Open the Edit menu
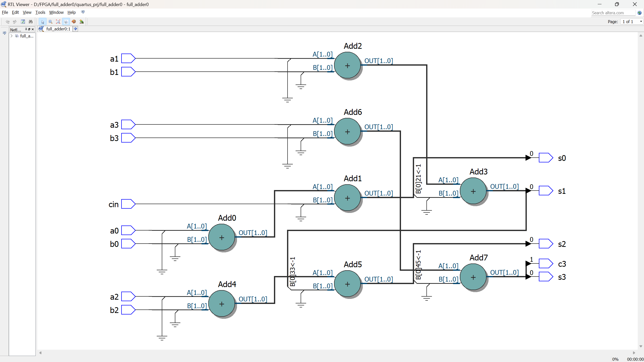Viewport: 644px width, 362px height. pyautogui.click(x=15, y=12)
